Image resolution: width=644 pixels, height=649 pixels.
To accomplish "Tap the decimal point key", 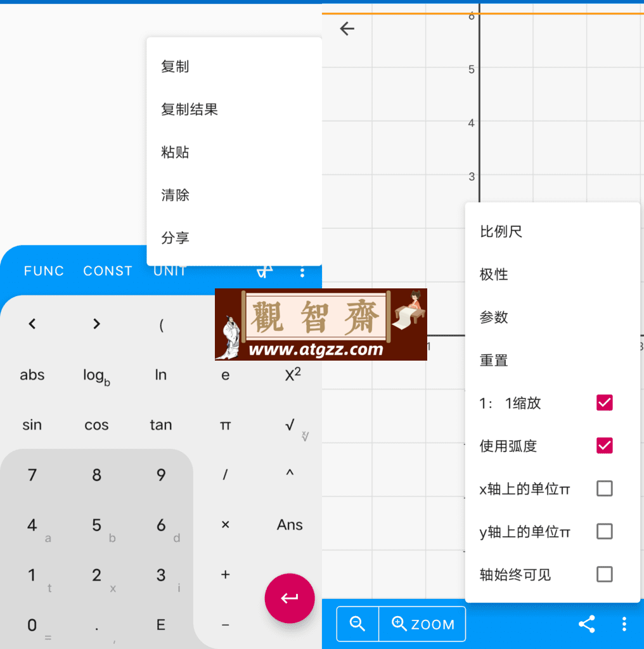I will [96, 629].
